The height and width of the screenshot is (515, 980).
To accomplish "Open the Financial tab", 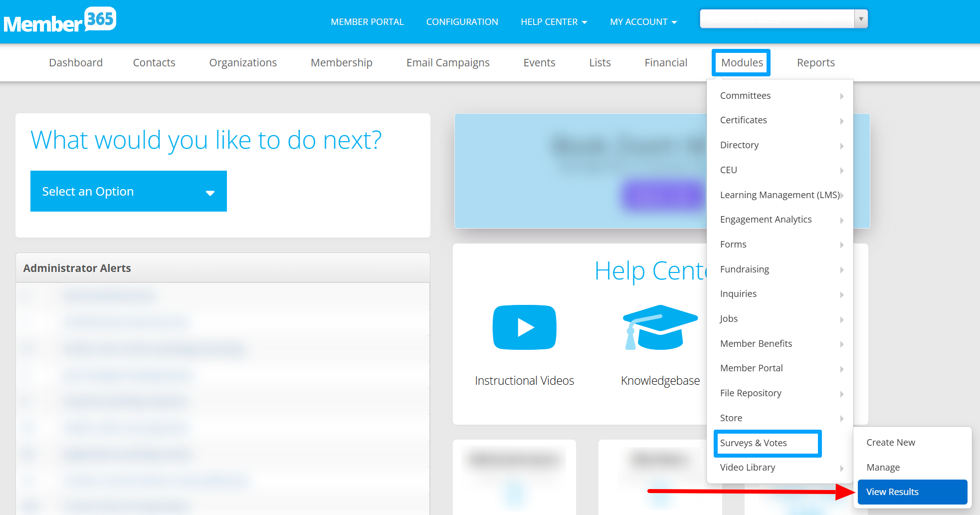I will 666,62.
